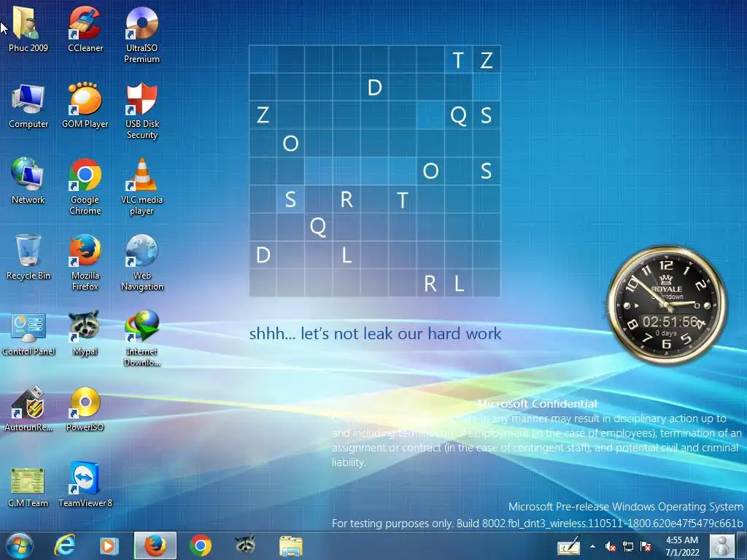Open USB Disk Security shortcut
Viewport: 747px width, 560px height.
coord(142,112)
